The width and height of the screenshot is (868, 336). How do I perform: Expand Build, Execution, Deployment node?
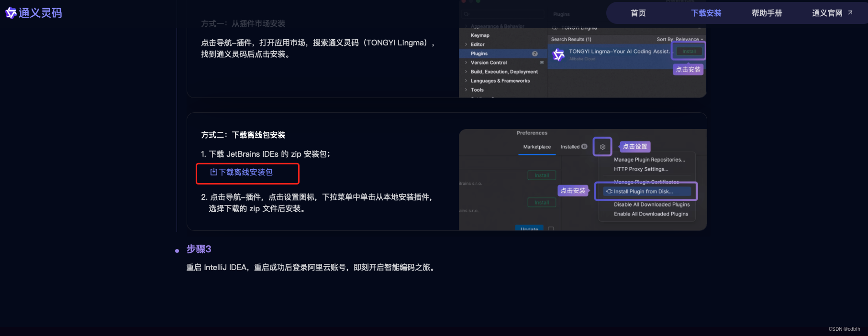(x=466, y=72)
